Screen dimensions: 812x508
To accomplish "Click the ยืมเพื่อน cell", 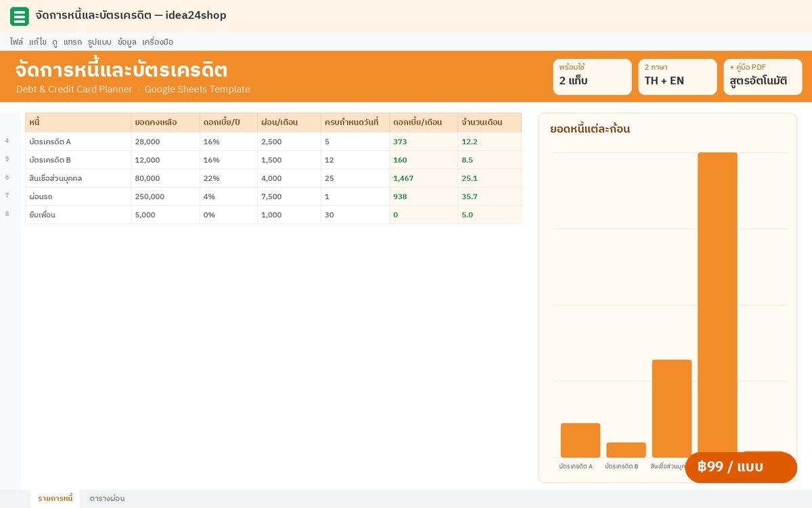I will tap(78, 215).
